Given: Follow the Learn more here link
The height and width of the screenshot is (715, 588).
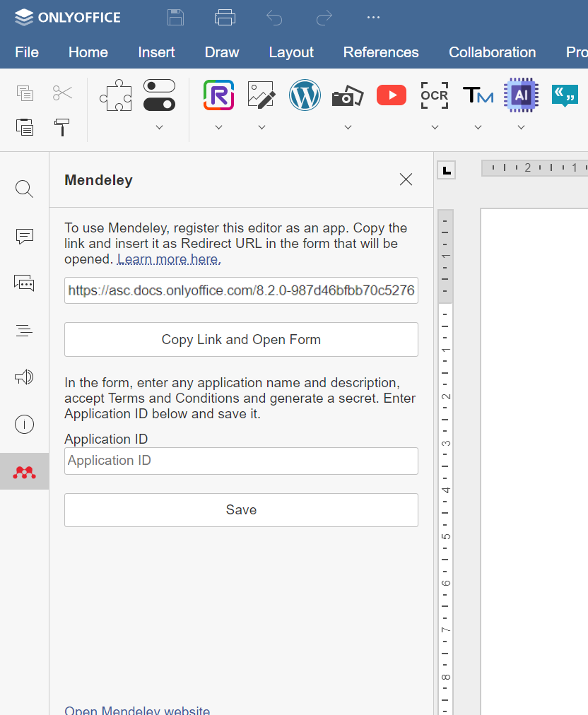Looking at the screenshot, I should pyautogui.click(x=169, y=259).
